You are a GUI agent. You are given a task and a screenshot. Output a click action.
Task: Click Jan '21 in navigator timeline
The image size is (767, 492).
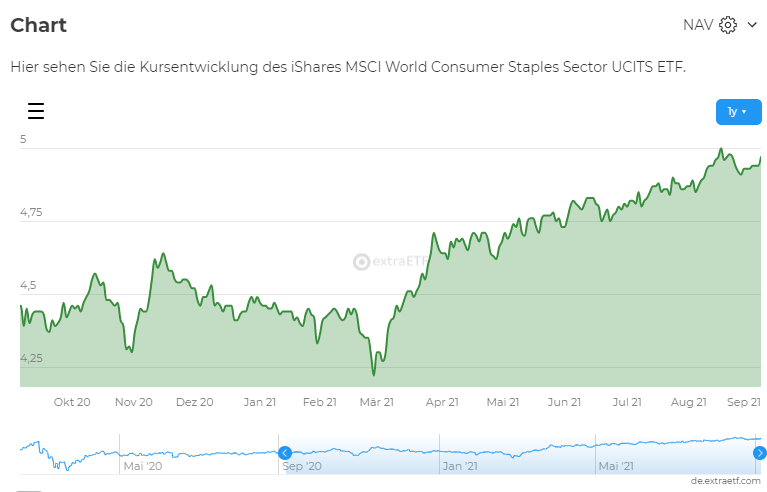458,465
